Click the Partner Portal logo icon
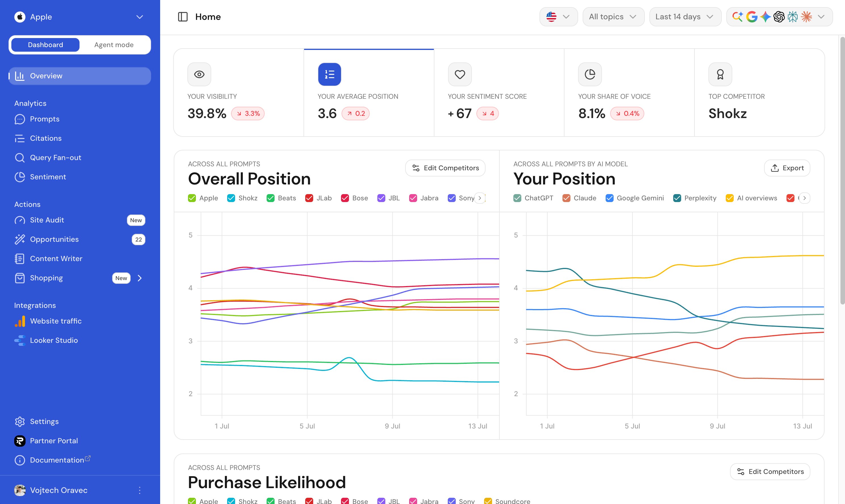This screenshot has height=504, width=845. click(20, 441)
